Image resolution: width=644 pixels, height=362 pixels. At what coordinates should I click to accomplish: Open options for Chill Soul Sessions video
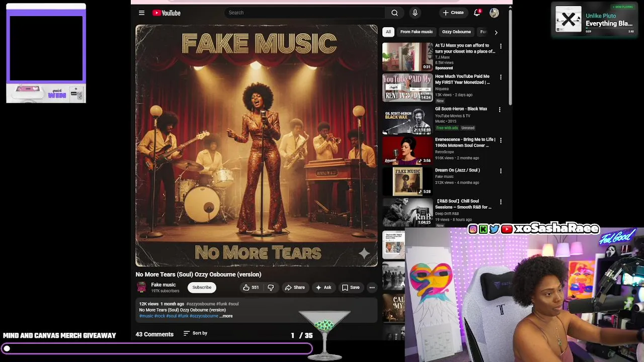(x=500, y=202)
